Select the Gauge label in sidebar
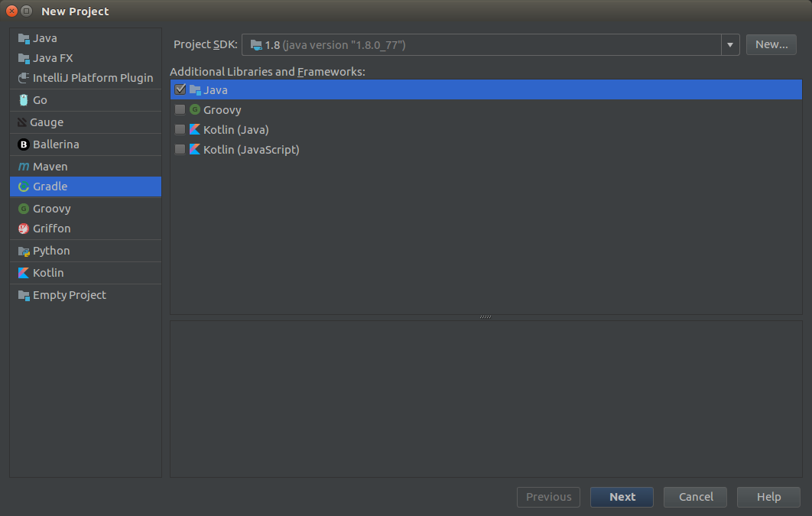 47,122
